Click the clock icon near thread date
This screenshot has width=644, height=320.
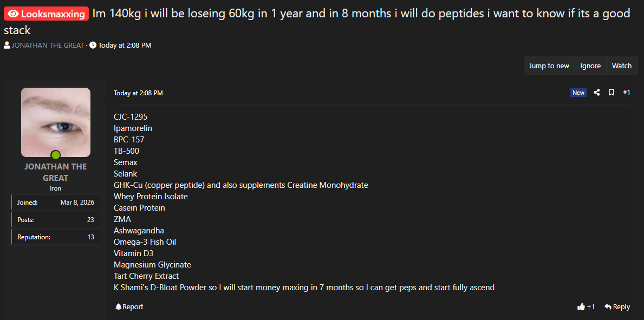coord(93,45)
